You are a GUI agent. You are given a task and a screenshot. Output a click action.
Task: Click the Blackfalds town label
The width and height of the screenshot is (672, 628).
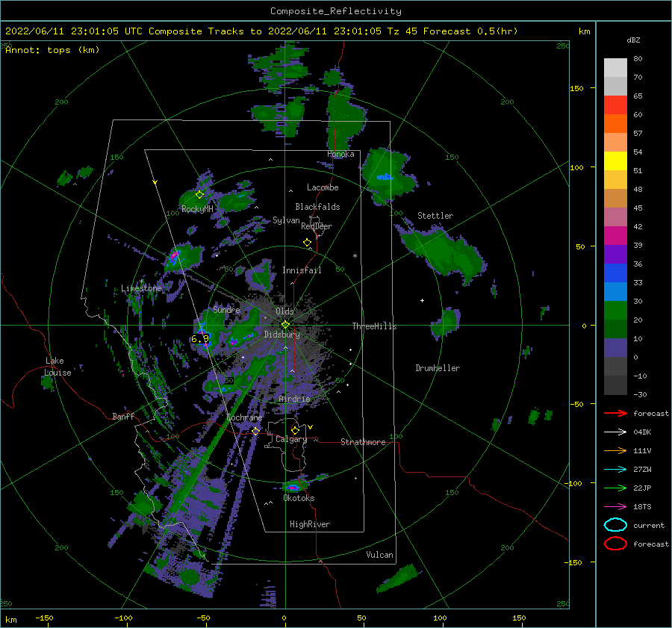pyautogui.click(x=317, y=207)
